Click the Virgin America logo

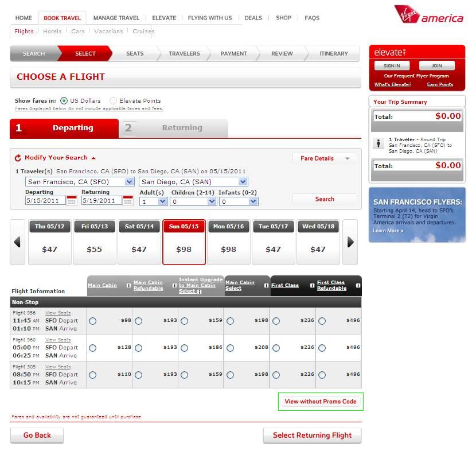(x=429, y=14)
